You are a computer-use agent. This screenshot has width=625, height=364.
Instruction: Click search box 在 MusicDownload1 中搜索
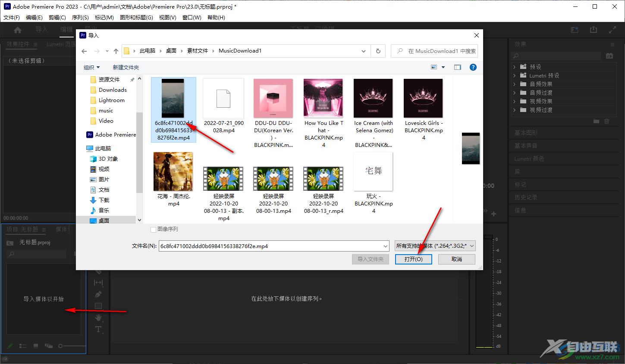click(x=434, y=51)
